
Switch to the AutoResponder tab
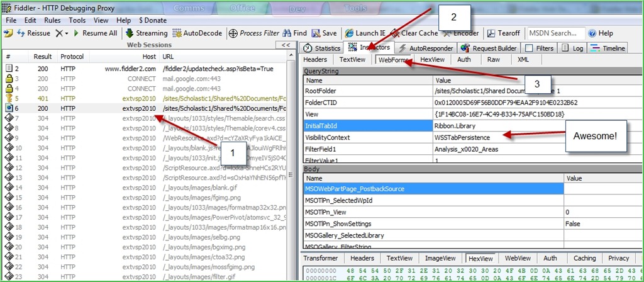tap(426, 48)
